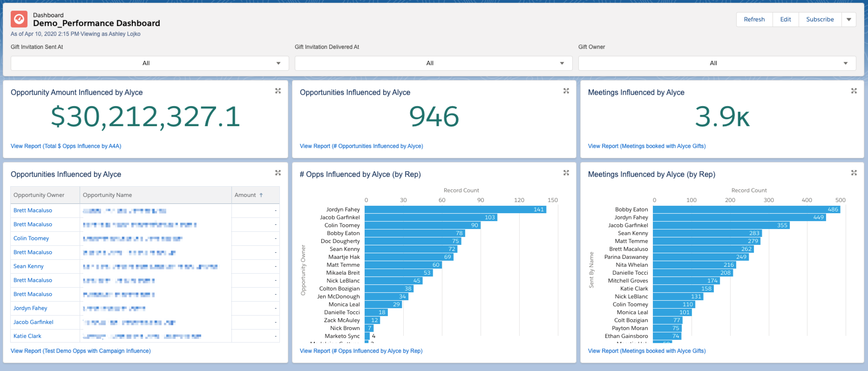Click the Mikaela Breit 53 bar

(399, 273)
